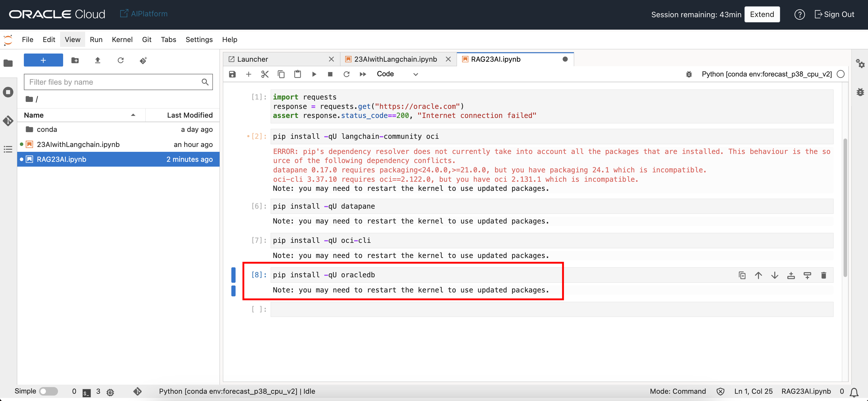The height and width of the screenshot is (401, 868).
Task: Interrupt the kernel with the stop icon
Action: (330, 74)
